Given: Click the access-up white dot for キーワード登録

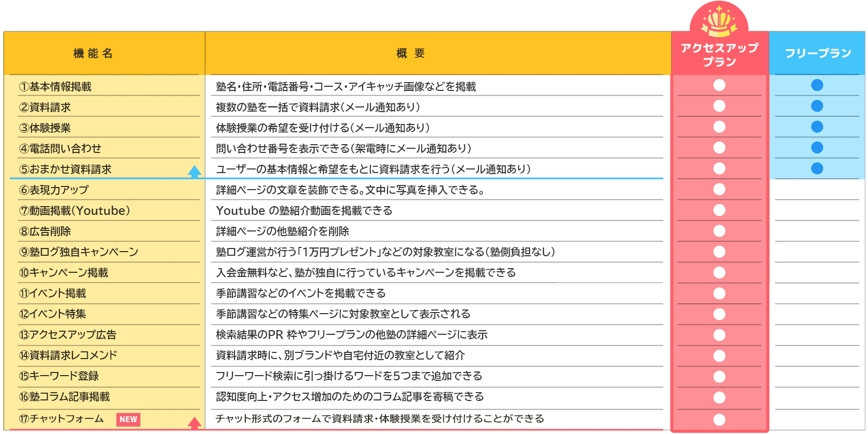Looking at the screenshot, I should pyautogui.click(x=719, y=377).
